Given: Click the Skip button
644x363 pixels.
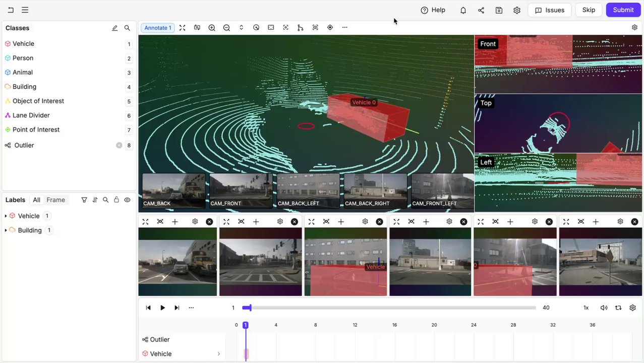Looking at the screenshot, I should tap(589, 10).
